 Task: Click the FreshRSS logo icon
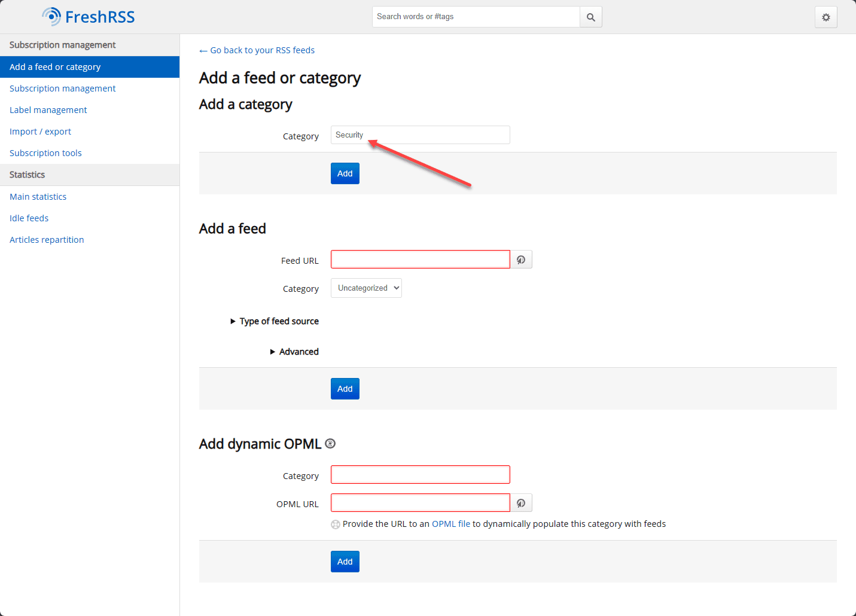52,17
